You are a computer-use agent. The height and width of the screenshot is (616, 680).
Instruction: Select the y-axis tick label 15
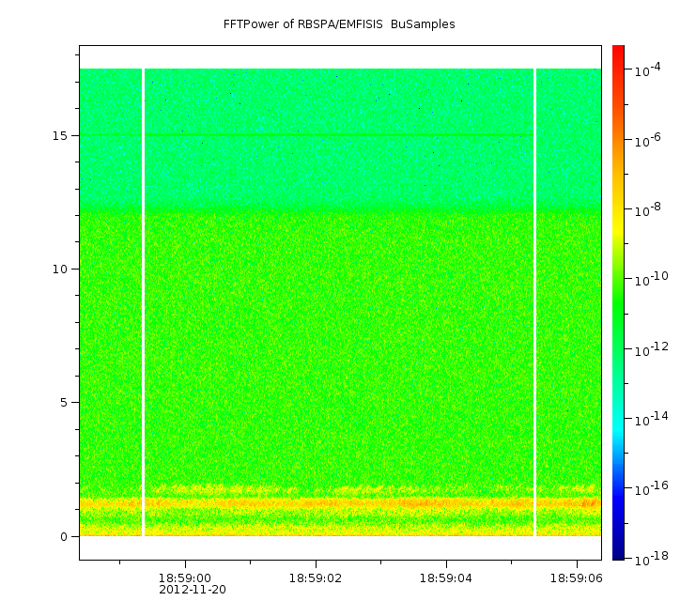point(60,135)
